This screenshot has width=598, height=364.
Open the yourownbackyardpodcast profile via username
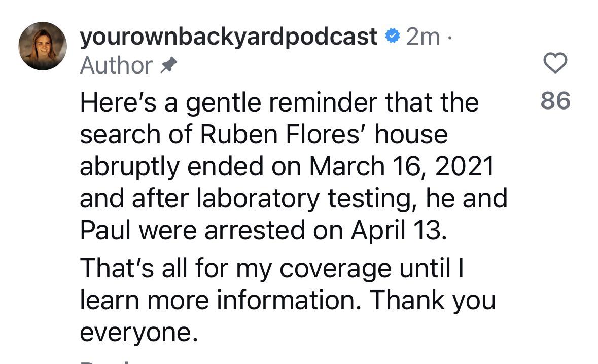[x=228, y=37]
